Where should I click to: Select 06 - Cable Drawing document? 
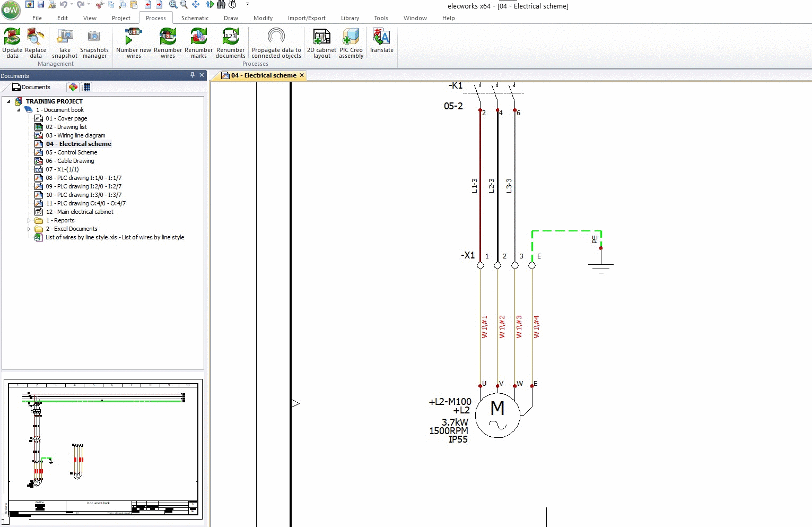pyautogui.click(x=70, y=161)
